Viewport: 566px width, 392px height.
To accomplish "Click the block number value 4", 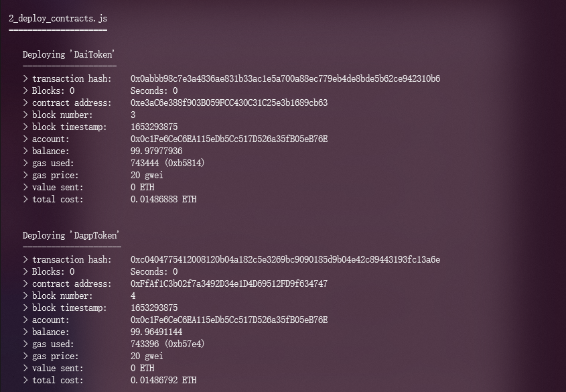I will [133, 296].
